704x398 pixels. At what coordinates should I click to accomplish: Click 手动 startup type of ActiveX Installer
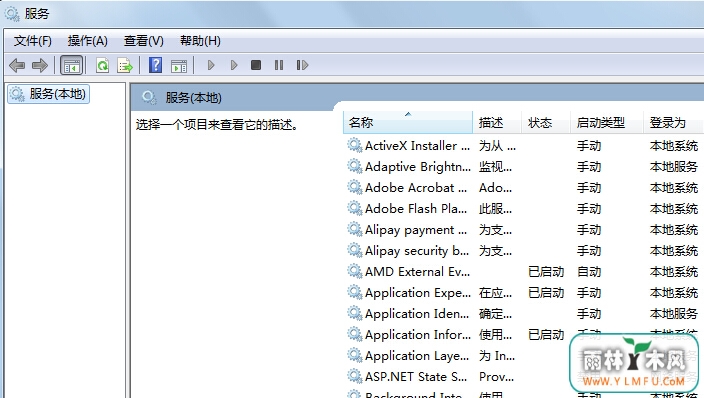pos(589,146)
